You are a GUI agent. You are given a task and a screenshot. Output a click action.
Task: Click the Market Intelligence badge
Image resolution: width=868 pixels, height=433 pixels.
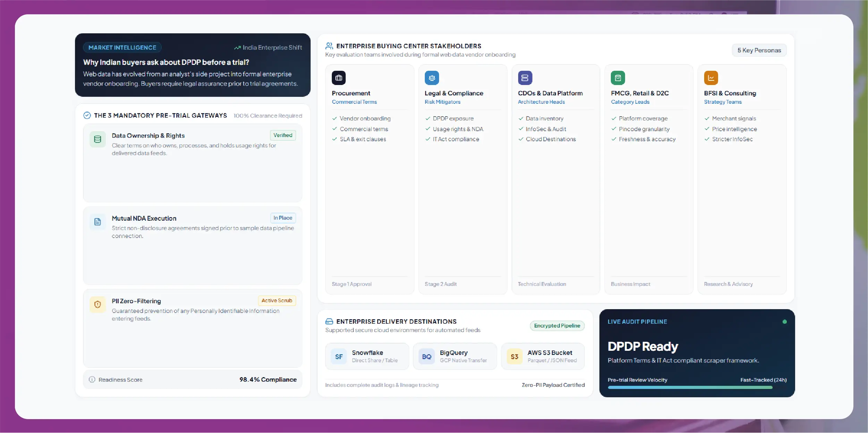pos(122,48)
